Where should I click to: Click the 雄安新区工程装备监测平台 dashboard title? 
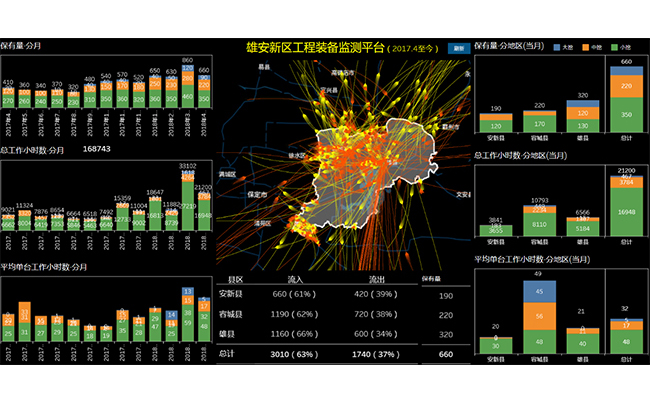(x=316, y=47)
